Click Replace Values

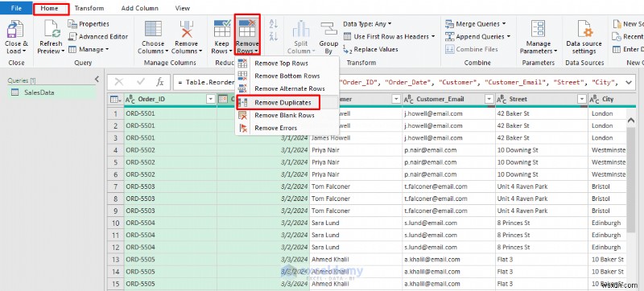pyautogui.click(x=370, y=49)
